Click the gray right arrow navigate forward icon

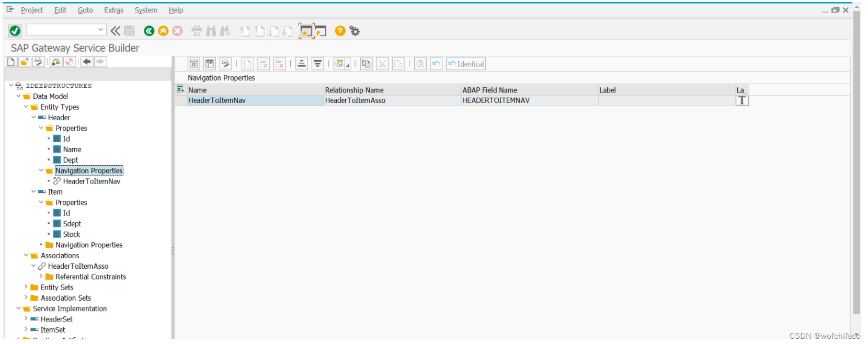pos(100,62)
